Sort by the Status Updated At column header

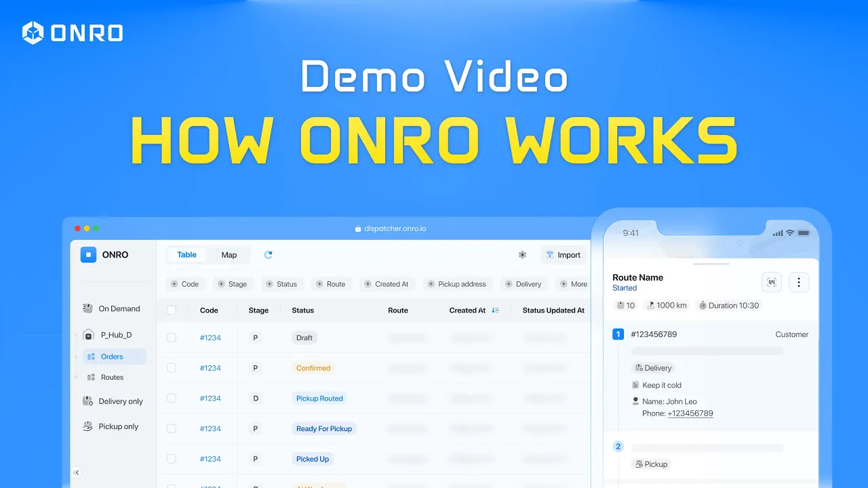pyautogui.click(x=553, y=310)
